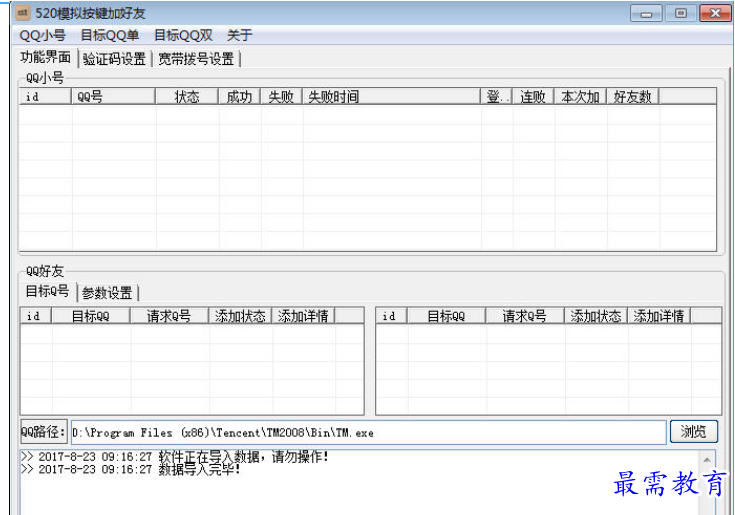Click id header in right friend table
Image resolution: width=735 pixels, height=515 pixels.
(391, 316)
